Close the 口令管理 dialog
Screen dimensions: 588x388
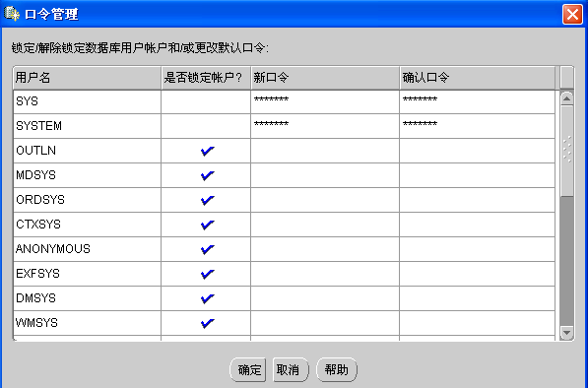(x=572, y=14)
